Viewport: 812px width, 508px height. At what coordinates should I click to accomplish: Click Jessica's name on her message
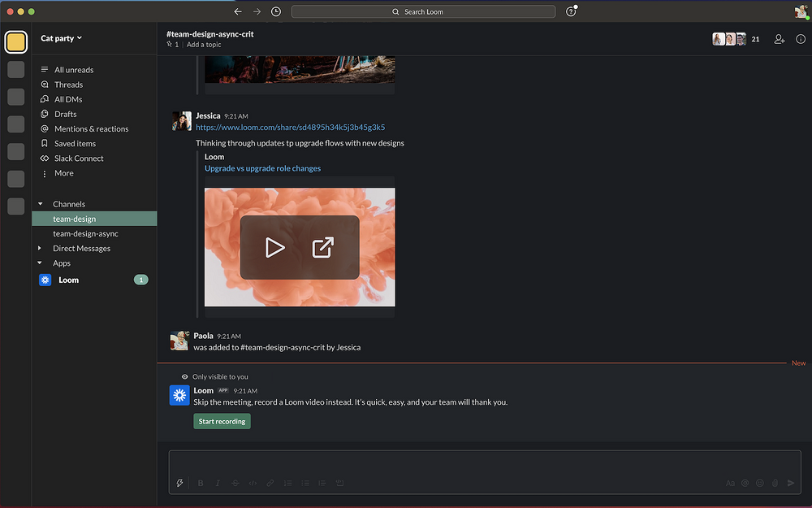tap(208, 115)
